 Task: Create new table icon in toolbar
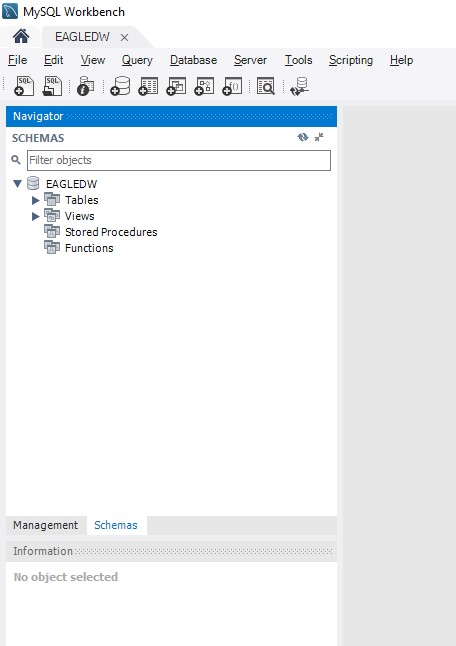coord(148,86)
